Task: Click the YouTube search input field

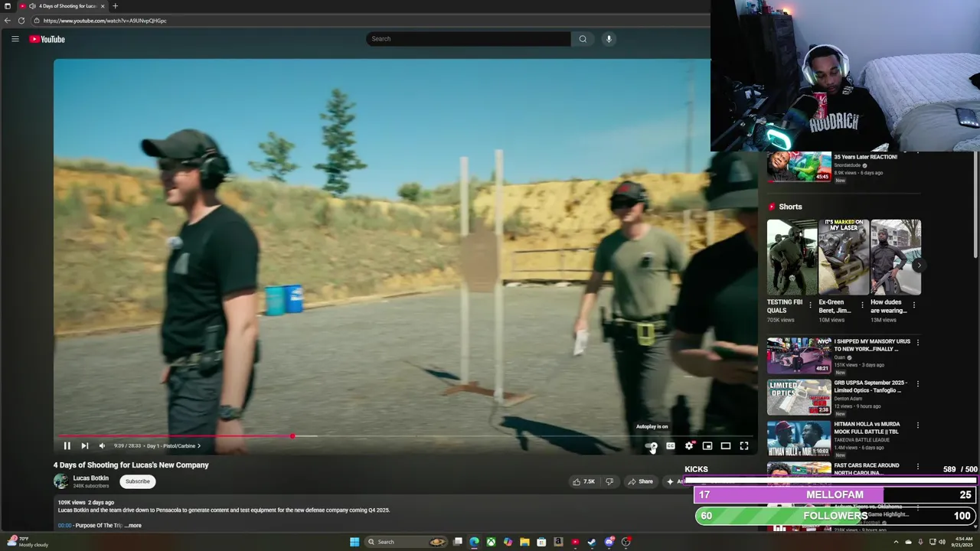Action: (x=469, y=39)
